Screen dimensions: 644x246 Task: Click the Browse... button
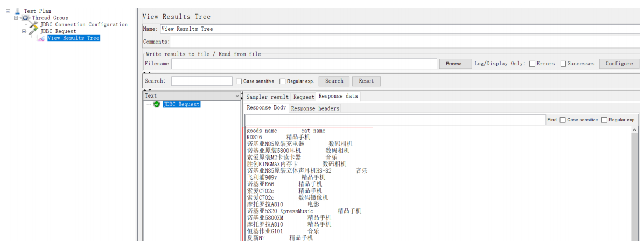click(x=456, y=64)
